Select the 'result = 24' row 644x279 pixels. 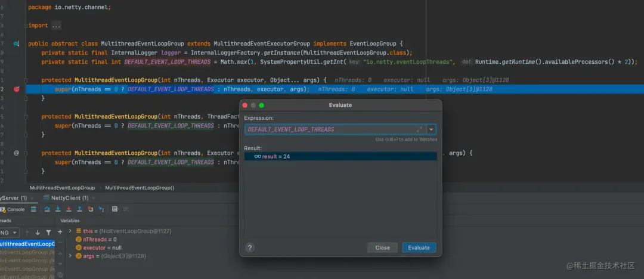pos(340,157)
